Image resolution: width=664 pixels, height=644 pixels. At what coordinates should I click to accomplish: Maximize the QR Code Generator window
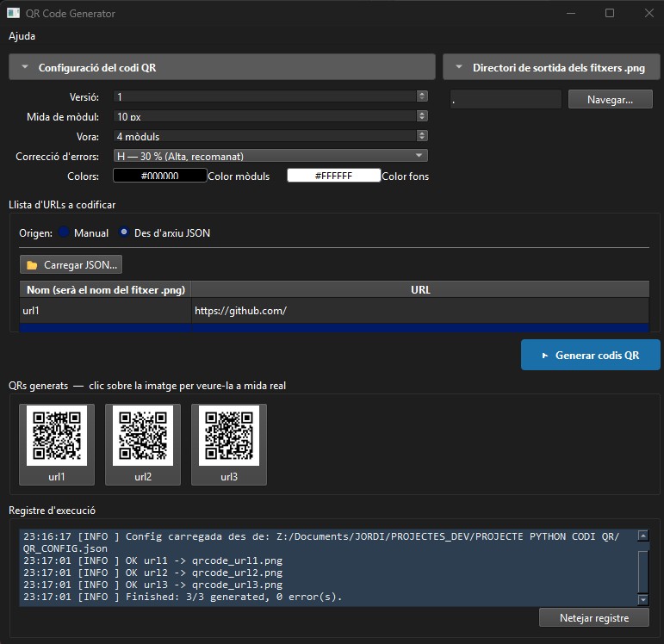[610, 13]
